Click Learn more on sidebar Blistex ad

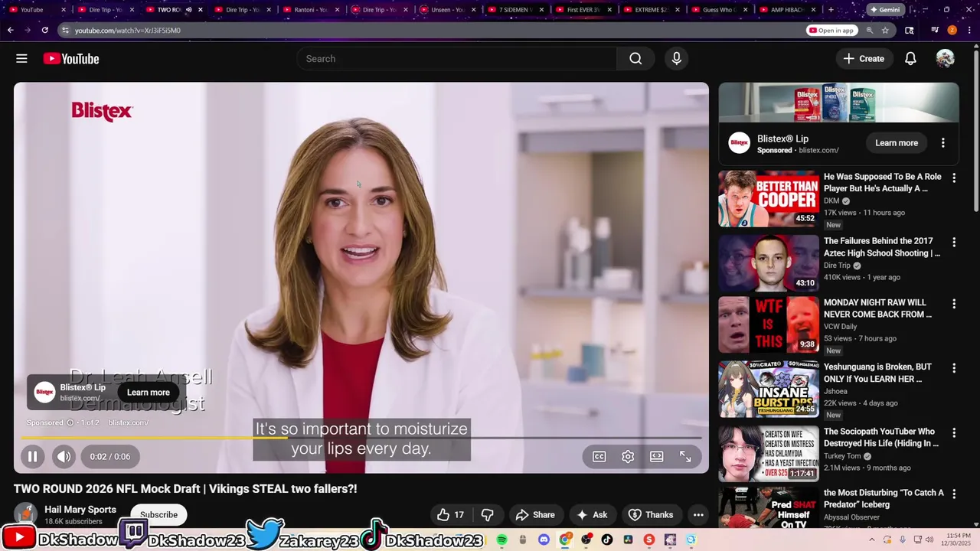tap(897, 143)
